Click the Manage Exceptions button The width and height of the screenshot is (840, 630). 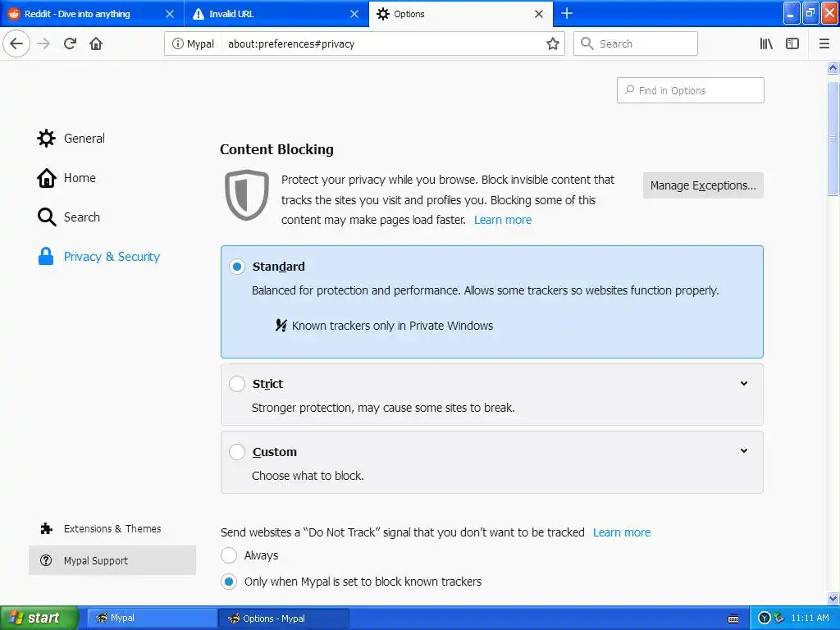coord(703,185)
